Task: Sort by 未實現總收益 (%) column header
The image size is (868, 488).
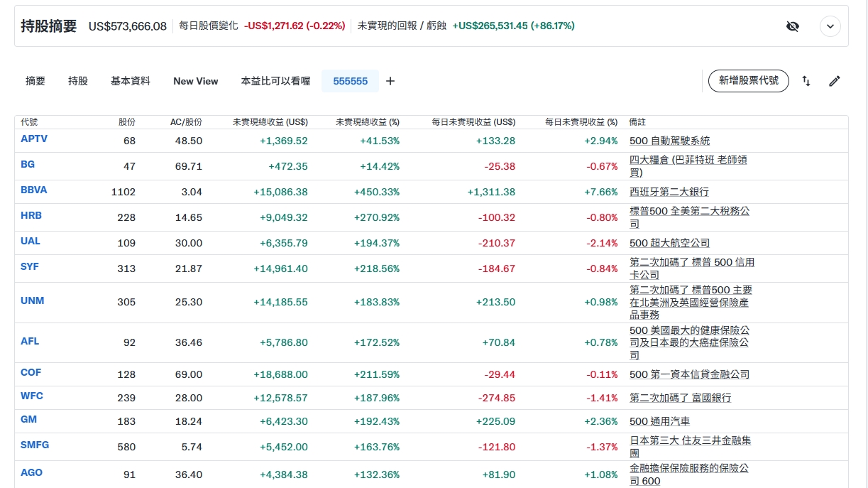Action: (368, 122)
